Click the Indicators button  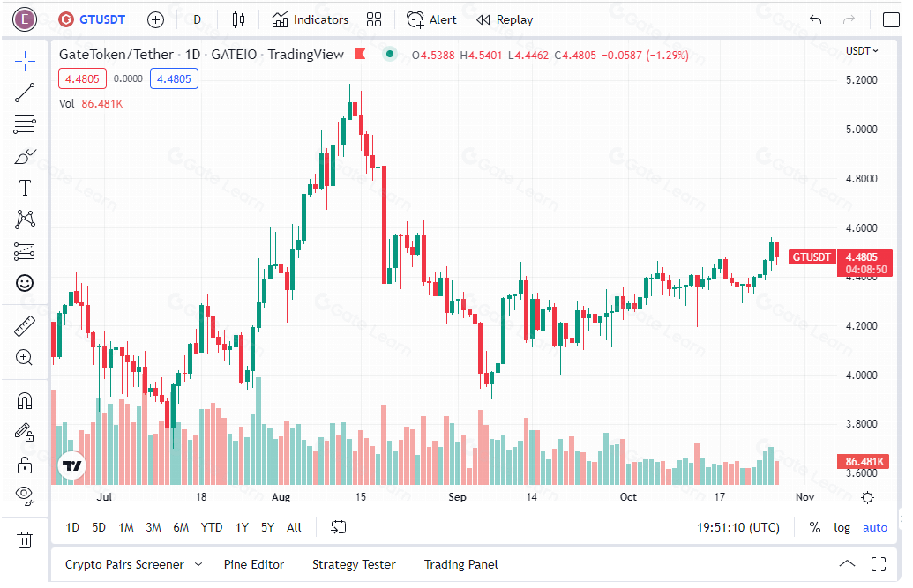click(x=310, y=19)
